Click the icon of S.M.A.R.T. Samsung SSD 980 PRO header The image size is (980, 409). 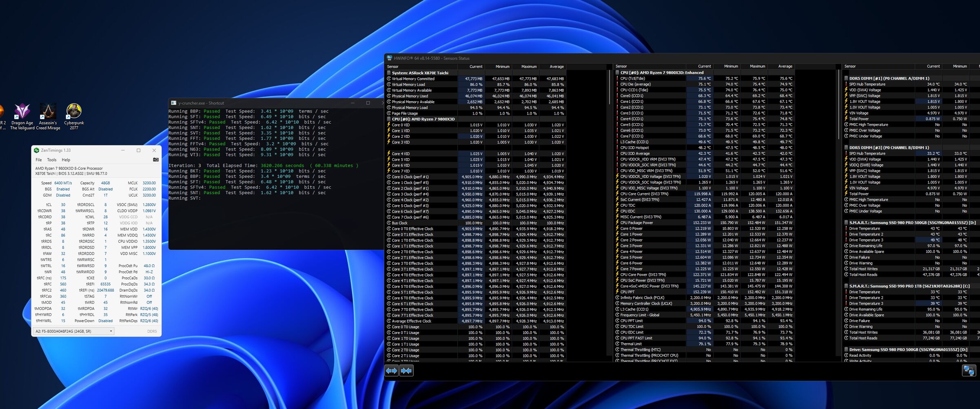tap(846, 223)
